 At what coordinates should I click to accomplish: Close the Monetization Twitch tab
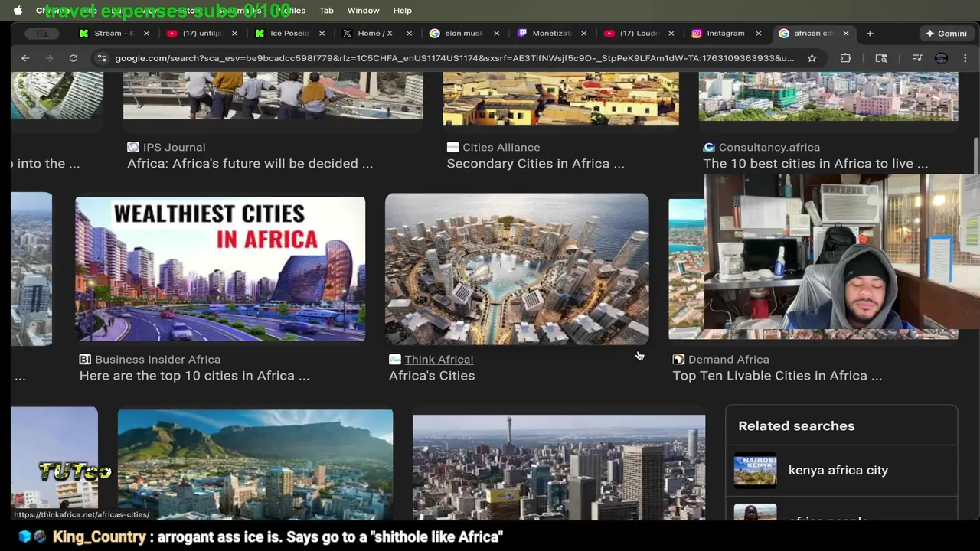pos(583,34)
